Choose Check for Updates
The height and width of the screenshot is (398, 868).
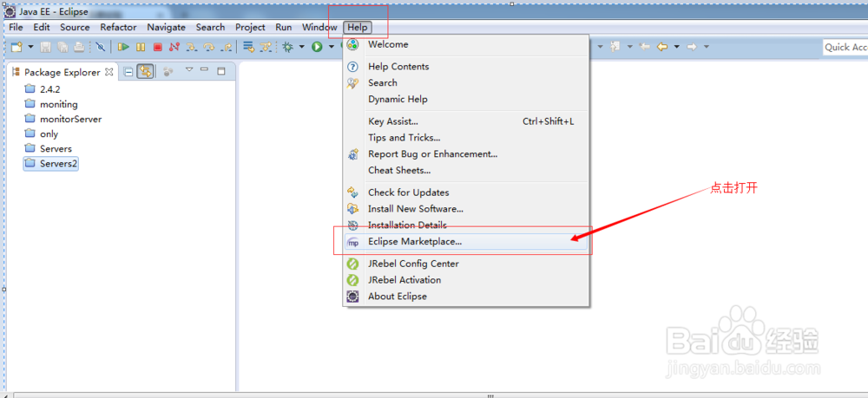(x=466, y=192)
